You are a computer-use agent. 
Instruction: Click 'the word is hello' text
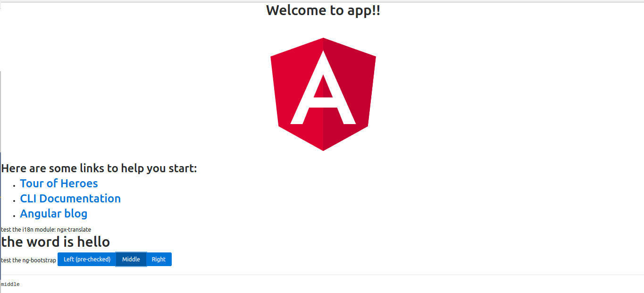56,242
